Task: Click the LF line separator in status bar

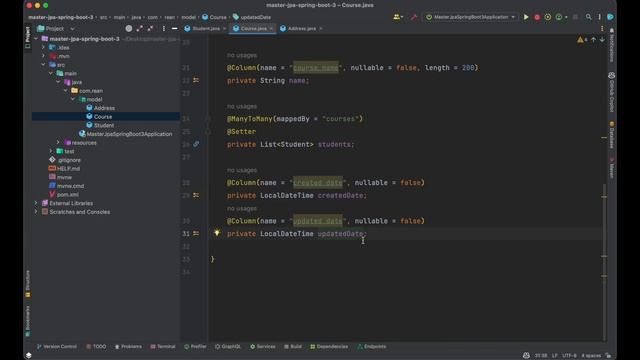Action: tap(554, 356)
